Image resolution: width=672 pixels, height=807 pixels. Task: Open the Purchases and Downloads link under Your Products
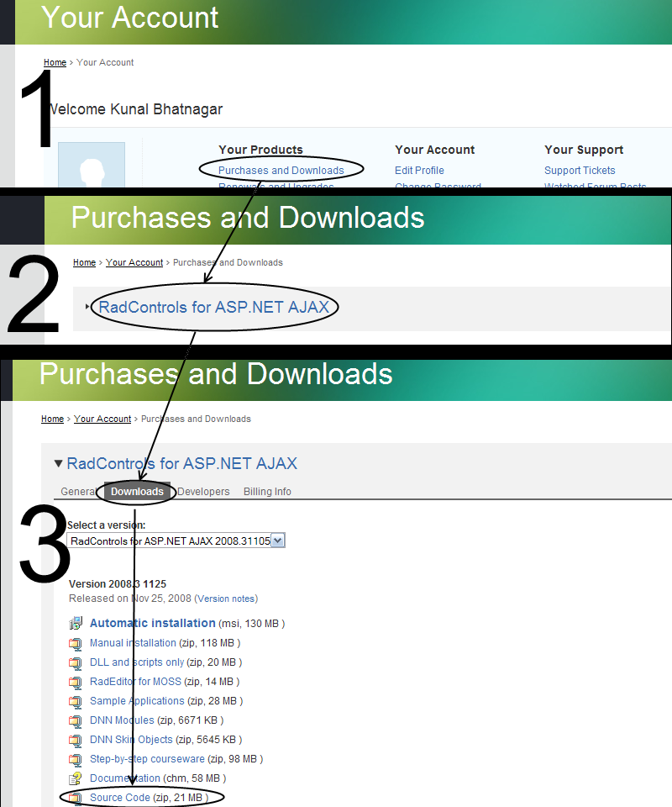pyautogui.click(x=281, y=171)
